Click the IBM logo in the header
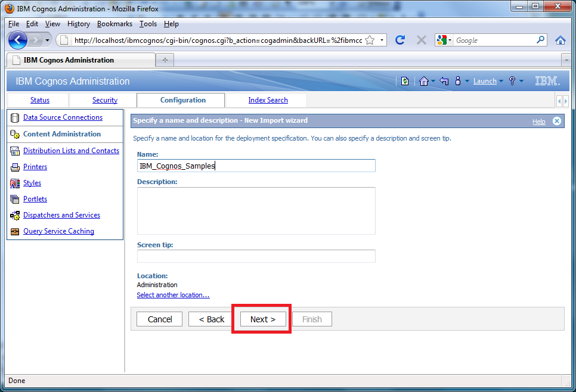This screenshot has height=392, width=576. click(x=547, y=81)
